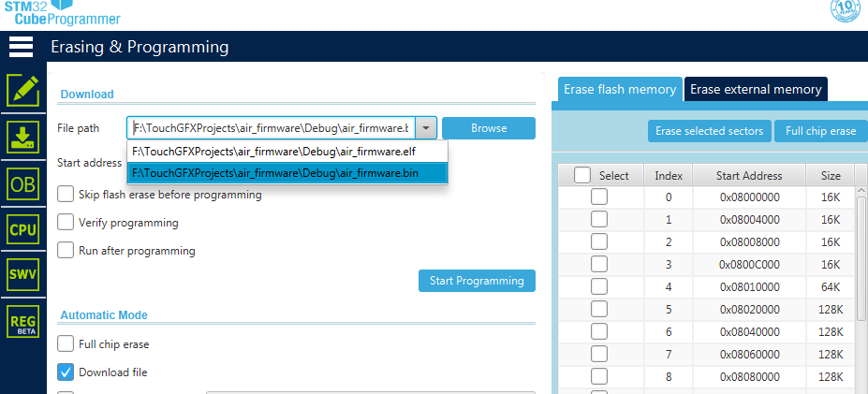Viewport: 868px width, 394px height.
Task: Open the Memory & File editing page icon
Action: coord(23,91)
